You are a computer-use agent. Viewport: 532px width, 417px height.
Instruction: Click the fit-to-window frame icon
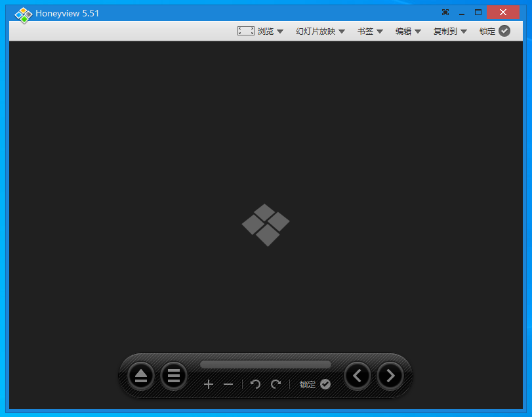(x=246, y=31)
